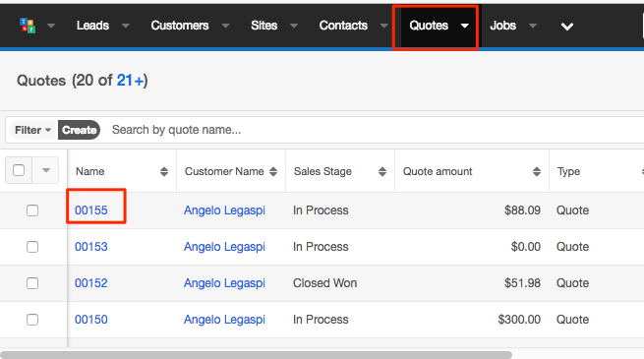
Task: Sort by the Name column arrows
Action: (x=164, y=171)
